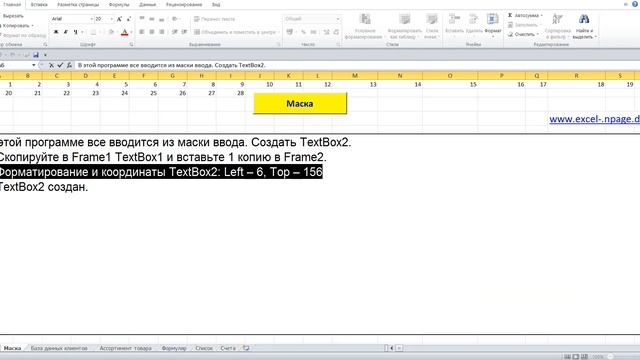Decrease the indent
Viewport: 640px width, 360px height.
(x=174, y=32)
